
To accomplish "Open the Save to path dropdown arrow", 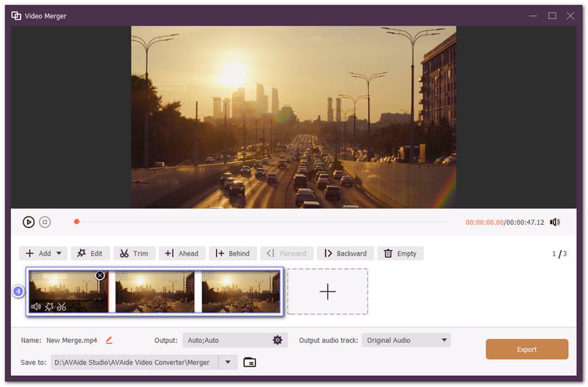I will [228, 362].
